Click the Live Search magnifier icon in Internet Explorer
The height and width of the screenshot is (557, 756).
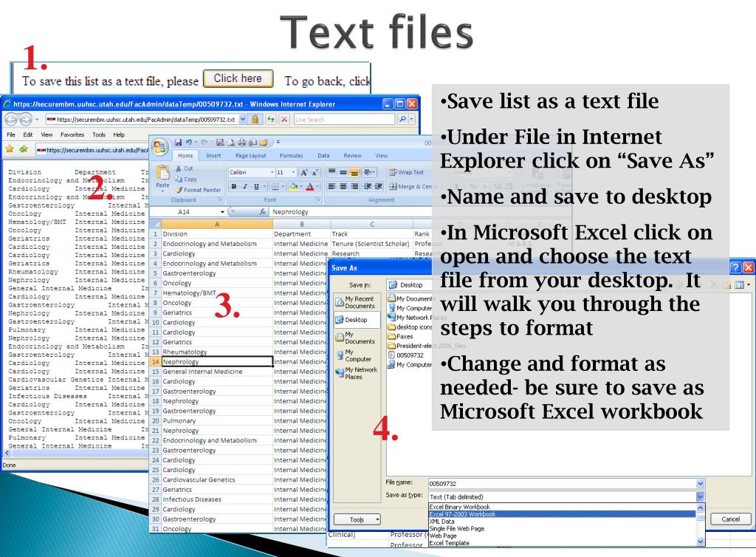(402, 119)
